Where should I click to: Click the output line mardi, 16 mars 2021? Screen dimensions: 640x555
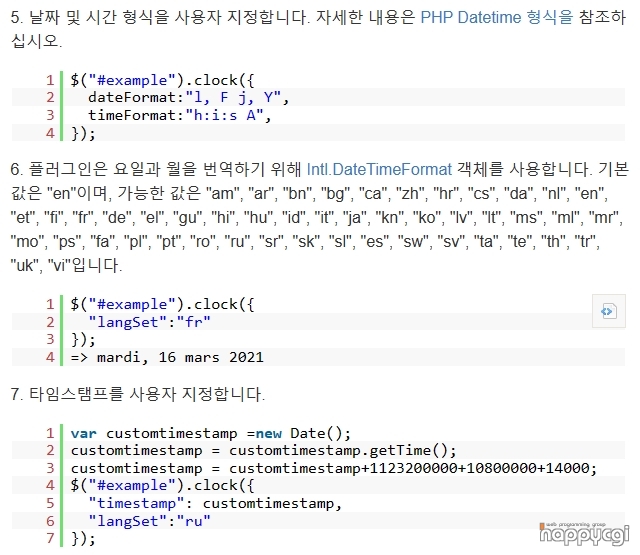[x=167, y=357]
